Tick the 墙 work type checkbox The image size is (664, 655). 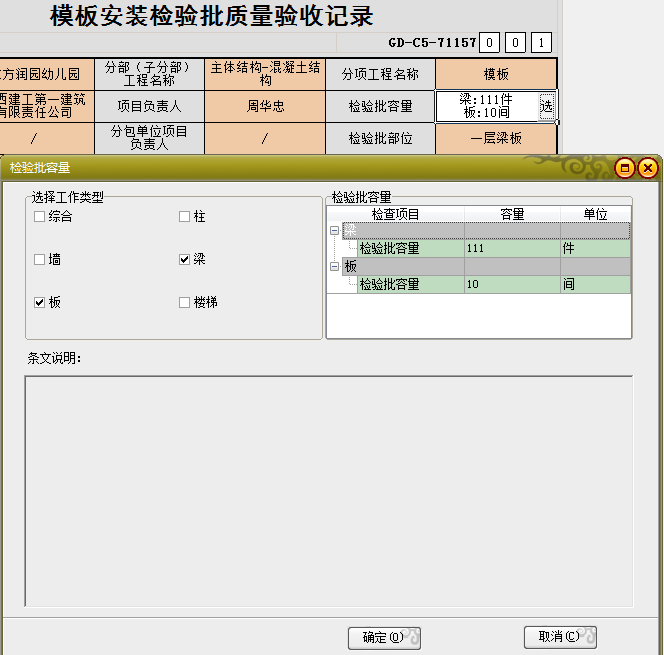[x=40, y=260]
